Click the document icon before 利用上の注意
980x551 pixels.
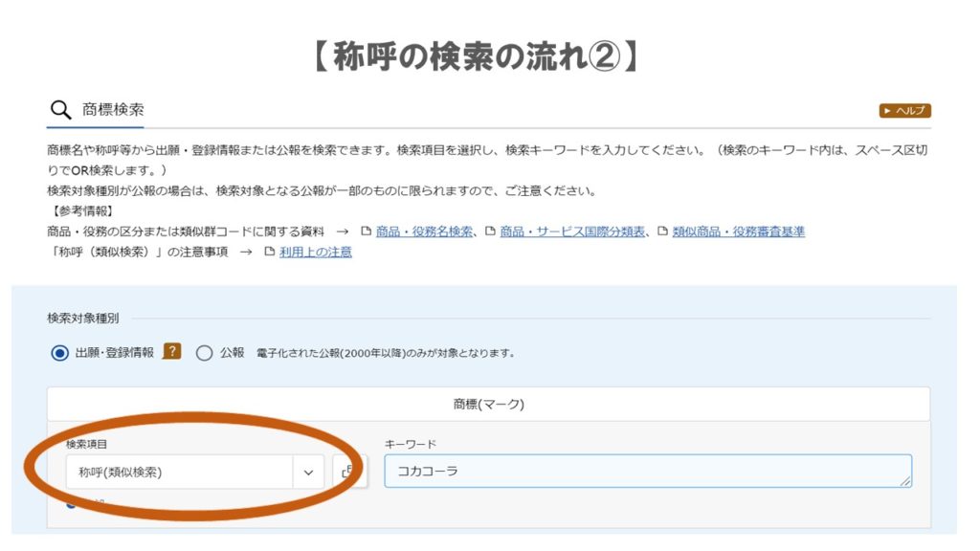click(269, 252)
